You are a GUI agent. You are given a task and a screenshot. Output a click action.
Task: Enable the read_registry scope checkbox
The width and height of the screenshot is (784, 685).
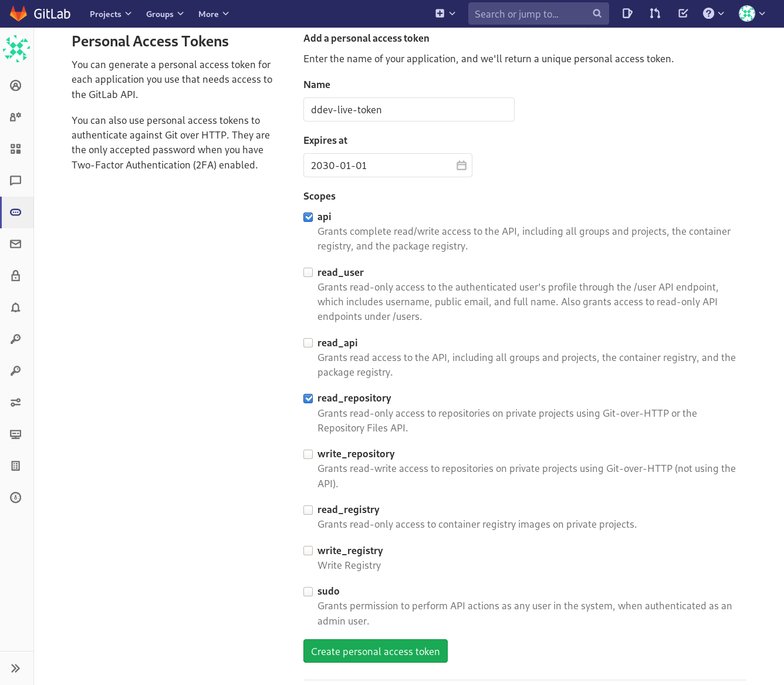point(308,510)
